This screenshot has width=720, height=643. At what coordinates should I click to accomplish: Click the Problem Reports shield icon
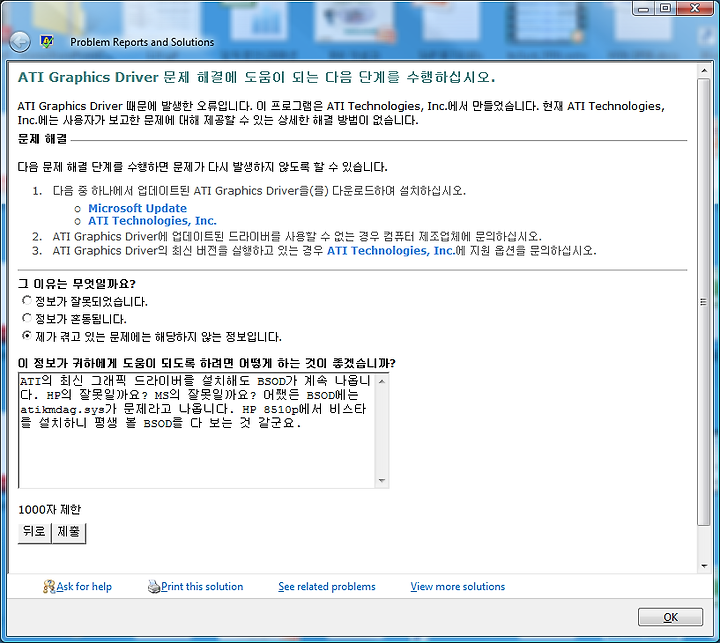pos(46,42)
